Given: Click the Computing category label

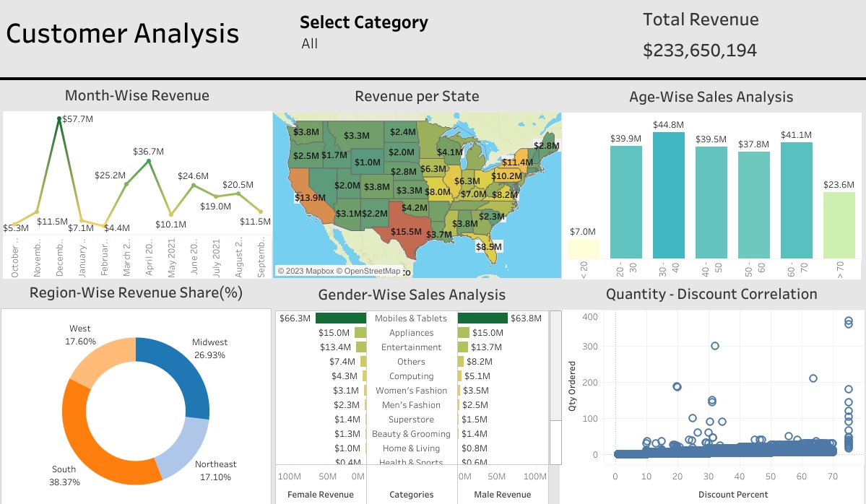Looking at the screenshot, I should 412,376.
